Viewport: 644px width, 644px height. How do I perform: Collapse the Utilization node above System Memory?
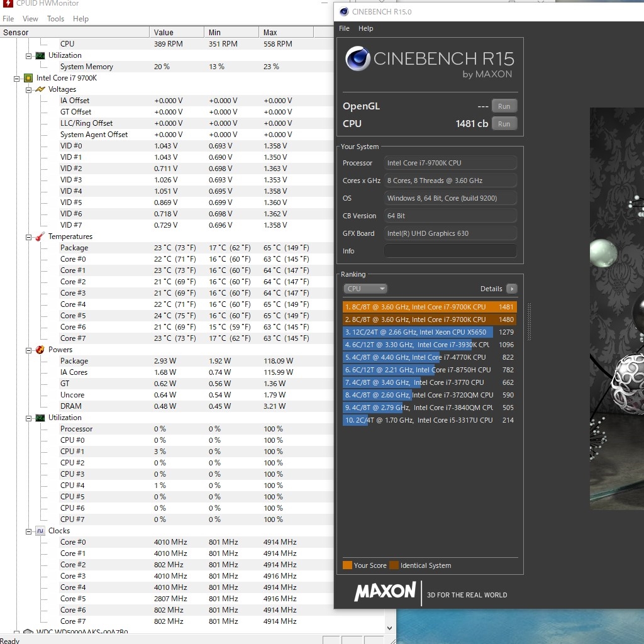28,55
